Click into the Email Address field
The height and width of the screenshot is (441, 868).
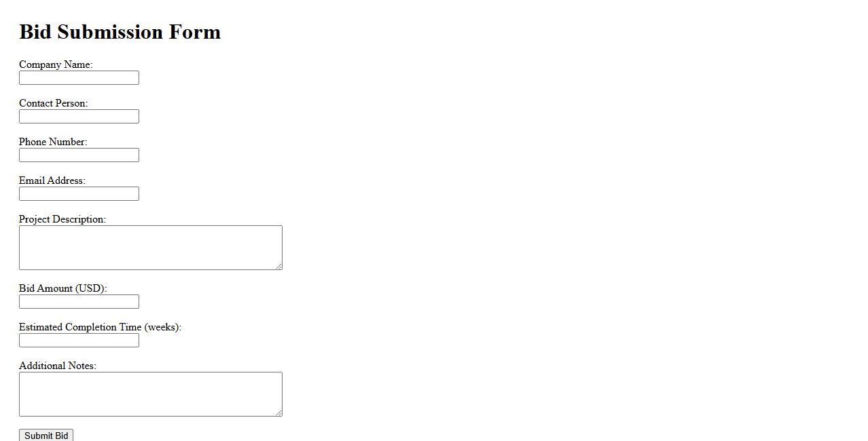[79, 194]
